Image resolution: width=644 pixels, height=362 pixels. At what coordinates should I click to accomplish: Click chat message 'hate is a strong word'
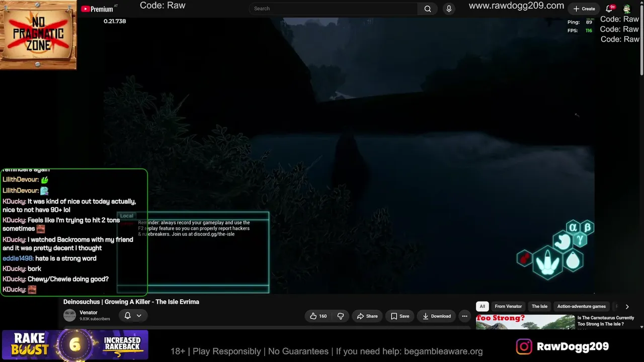coord(66,258)
